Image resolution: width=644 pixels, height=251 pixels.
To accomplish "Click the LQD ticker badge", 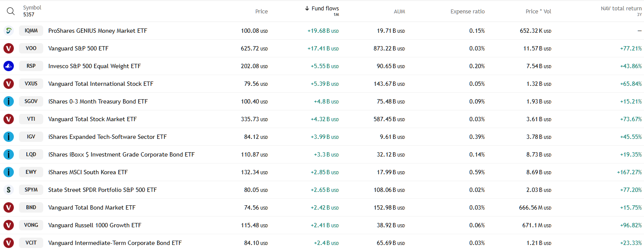I will point(31,154).
